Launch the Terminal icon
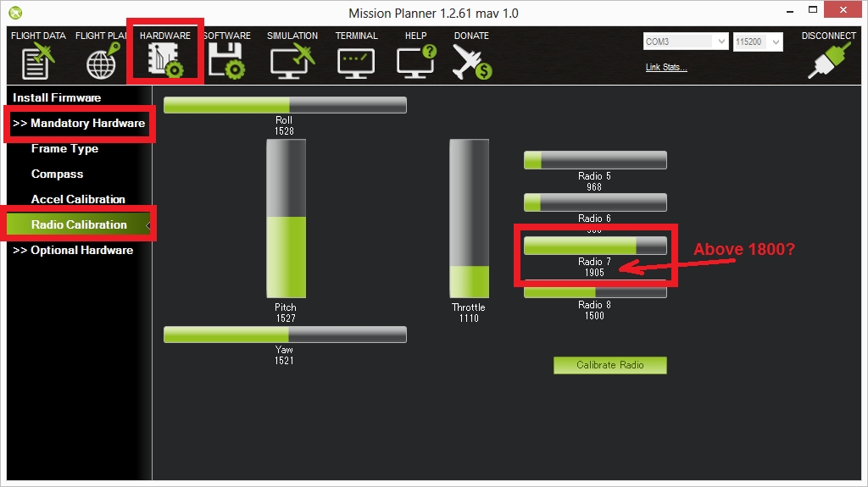Image resolution: width=868 pixels, height=487 pixels. click(356, 61)
